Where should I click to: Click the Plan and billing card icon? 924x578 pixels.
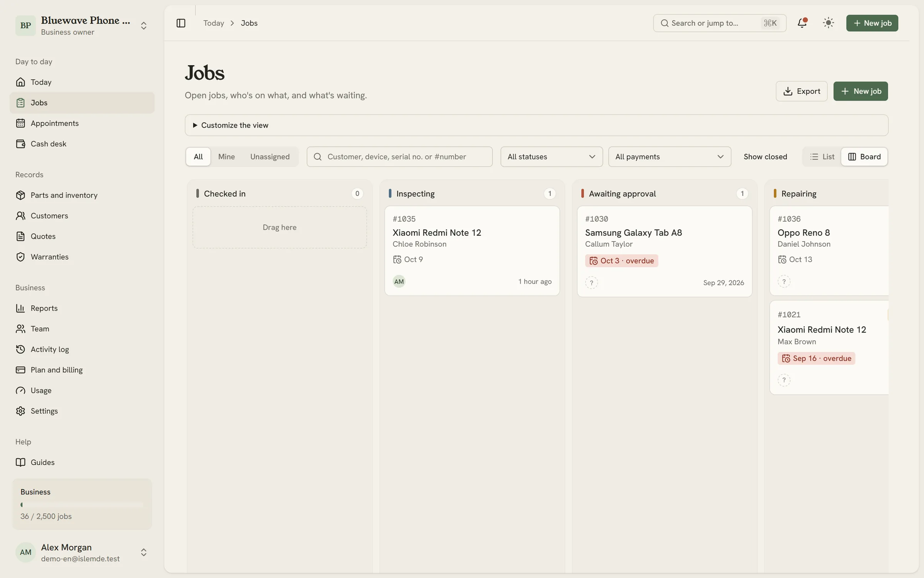coord(20,370)
